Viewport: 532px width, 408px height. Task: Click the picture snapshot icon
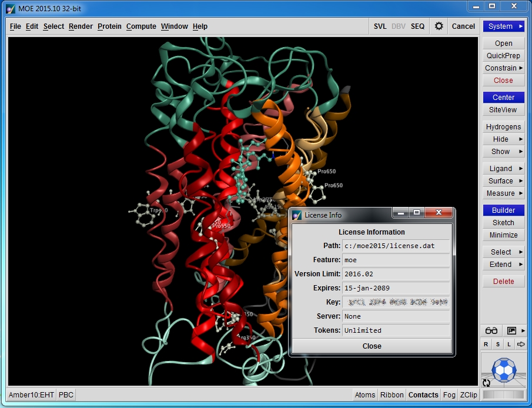[x=511, y=330]
